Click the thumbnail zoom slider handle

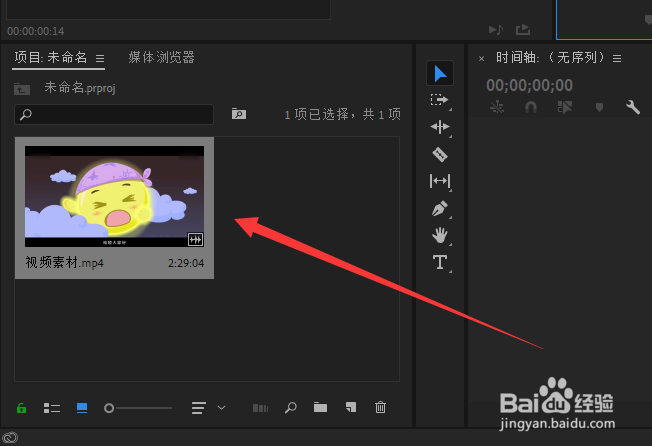(109, 408)
